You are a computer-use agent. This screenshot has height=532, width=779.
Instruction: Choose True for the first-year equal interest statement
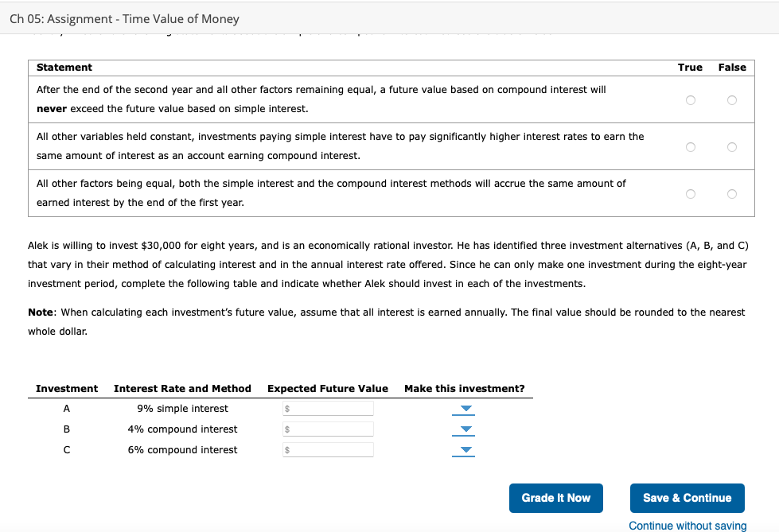[x=690, y=193]
